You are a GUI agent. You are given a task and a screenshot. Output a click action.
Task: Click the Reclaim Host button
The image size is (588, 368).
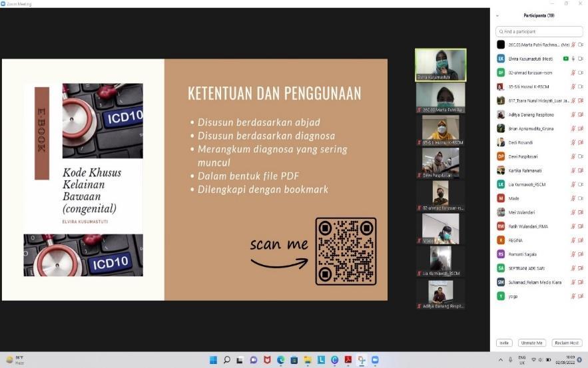click(567, 343)
